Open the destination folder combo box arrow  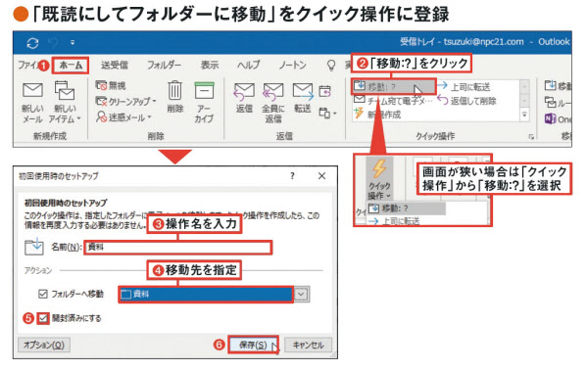point(301,295)
